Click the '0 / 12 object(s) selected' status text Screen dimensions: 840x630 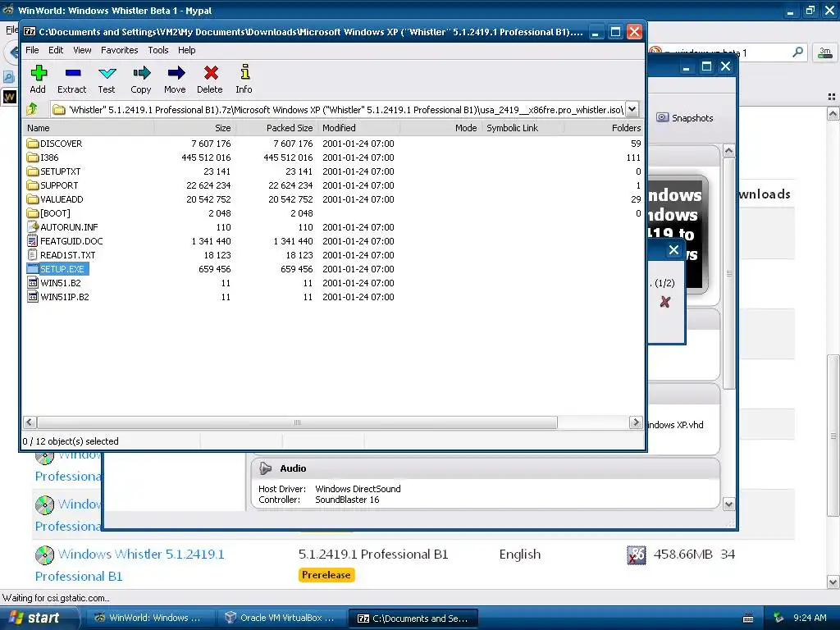tap(71, 441)
